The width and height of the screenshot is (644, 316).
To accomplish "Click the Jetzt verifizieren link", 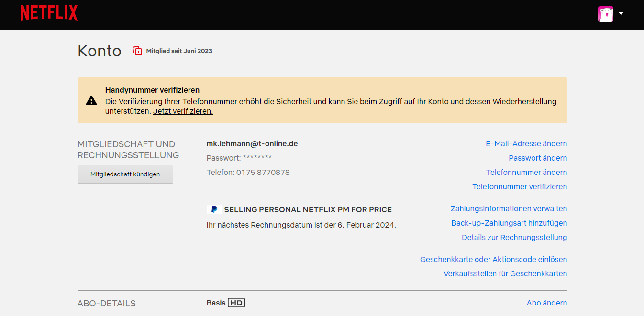I will coord(183,111).
